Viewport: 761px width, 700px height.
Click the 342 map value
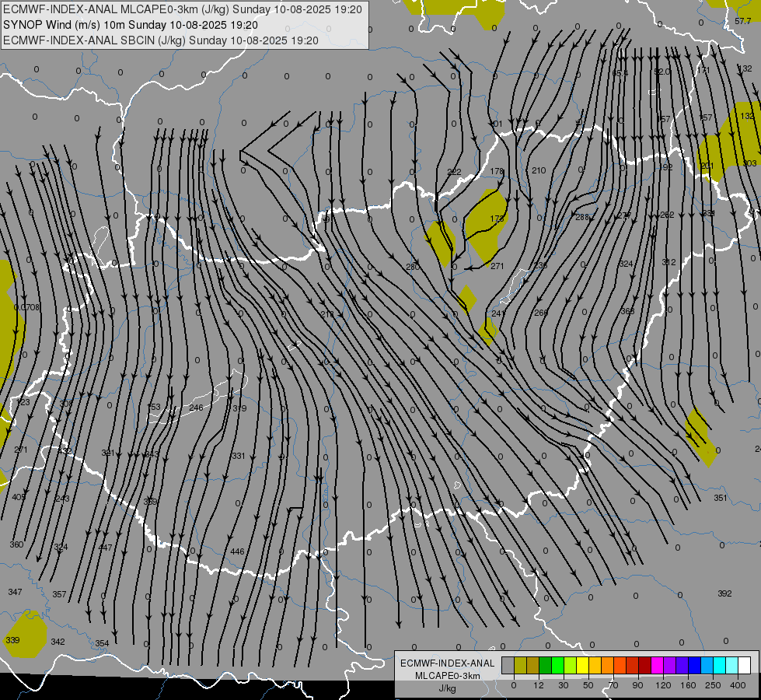click(x=58, y=641)
